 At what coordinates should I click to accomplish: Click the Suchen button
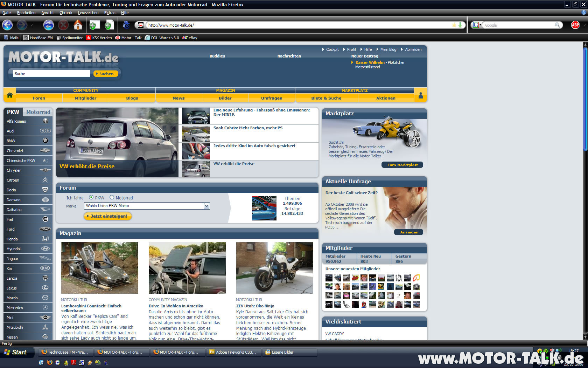[106, 74]
